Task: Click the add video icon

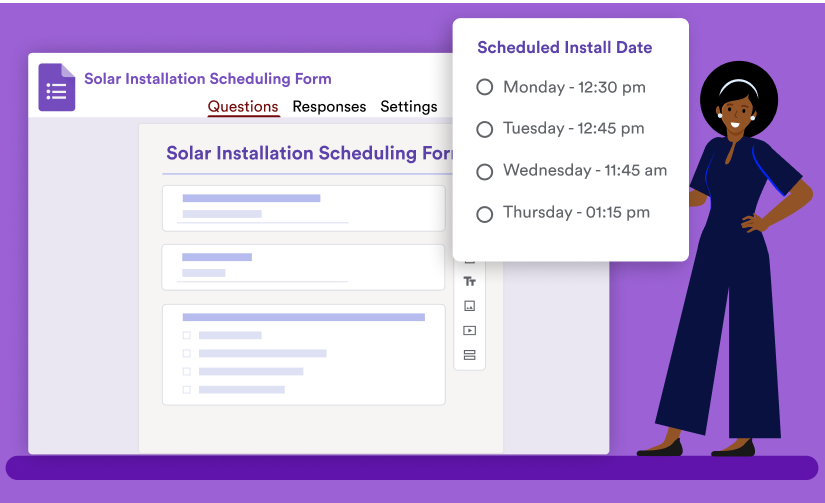Action: [469, 330]
